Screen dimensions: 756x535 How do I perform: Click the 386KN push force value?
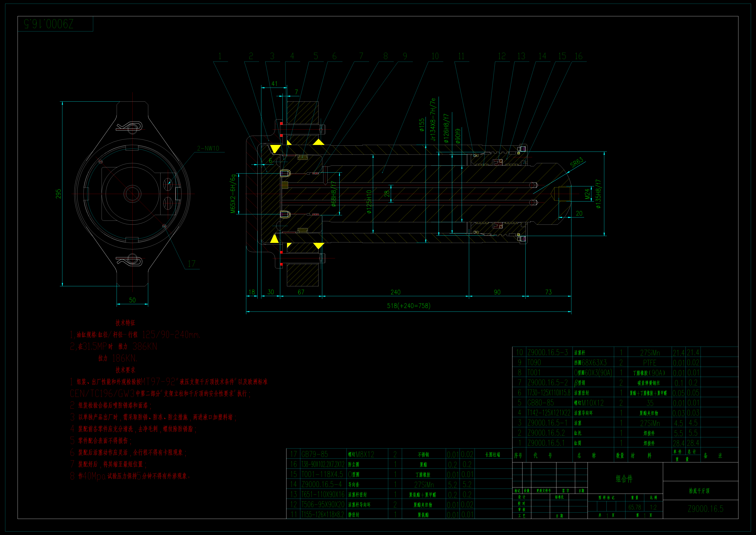(145, 346)
